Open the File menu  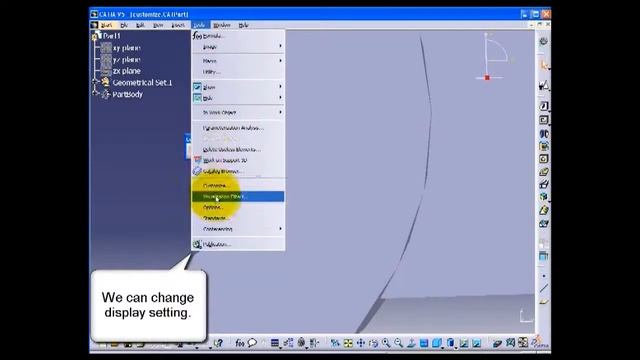pos(124,25)
